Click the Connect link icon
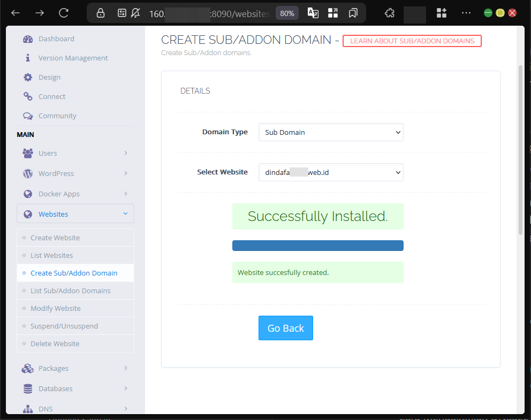This screenshot has width=531, height=420. point(28,97)
